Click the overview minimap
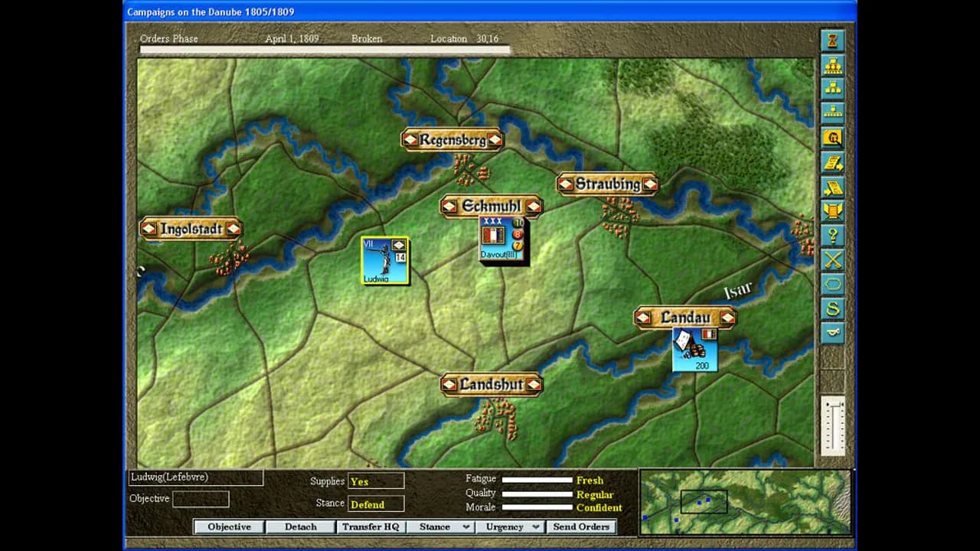 pyautogui.click(x=746, y=502)
